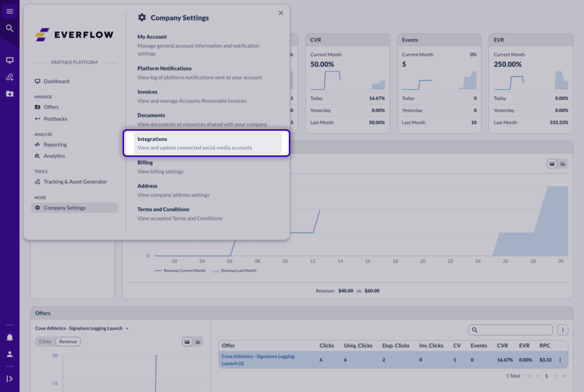Click the Everflow logo
Image resolution: width=584 pixels, height=392 pixels.
(74, 35)
